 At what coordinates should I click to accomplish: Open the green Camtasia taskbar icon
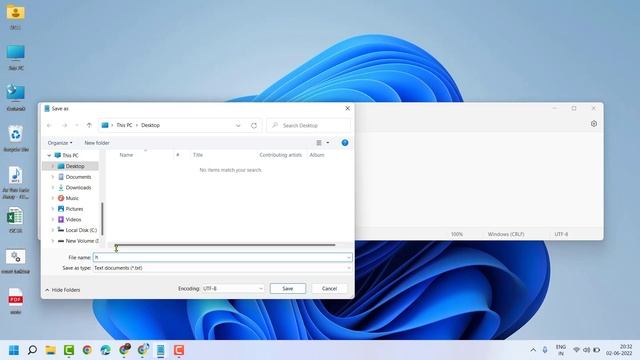69,350
